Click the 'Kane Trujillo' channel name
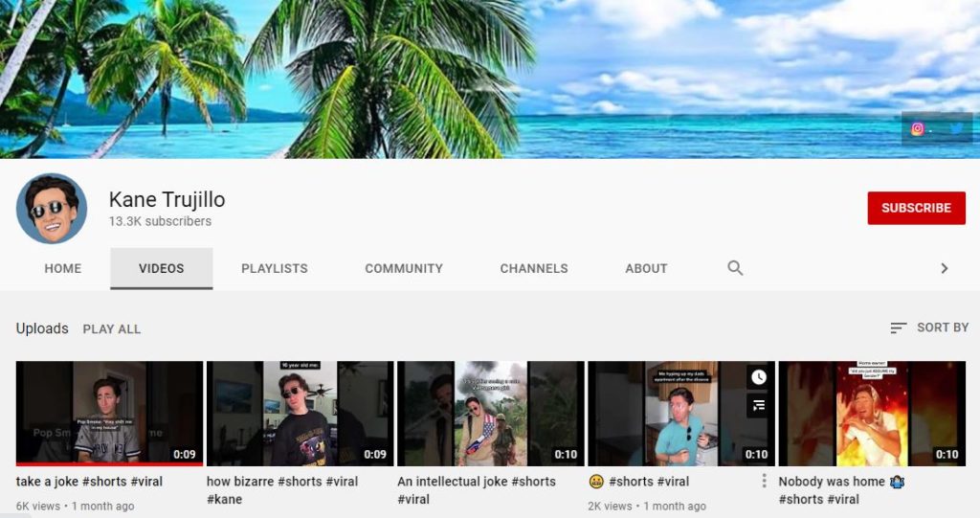 point(167,199)
